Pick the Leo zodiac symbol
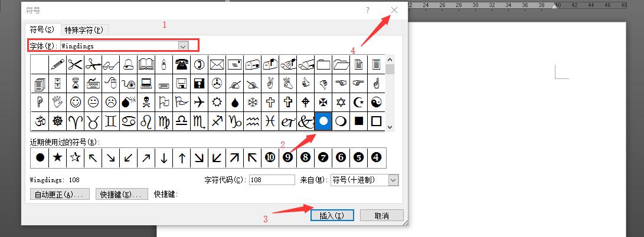The width and height of the screenshot is (644, 237). (x=146, y=121)
